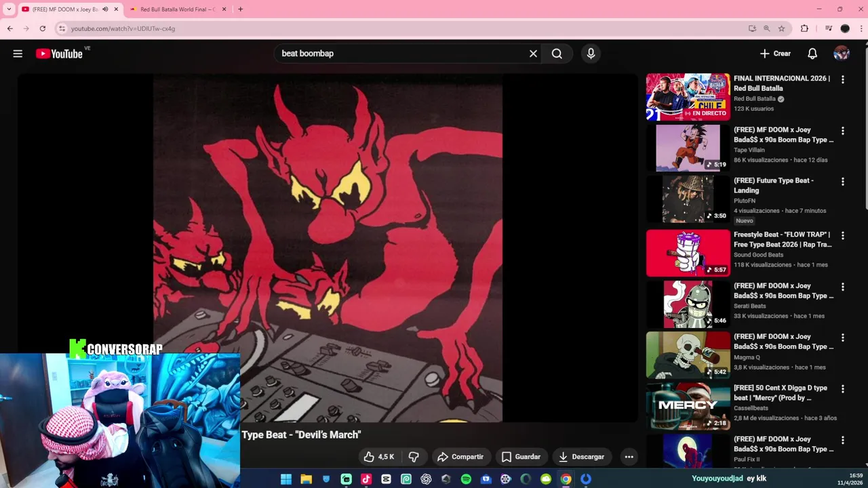Like the video with thumbs up
Screen dimensions: 868x488
[379, 457]
